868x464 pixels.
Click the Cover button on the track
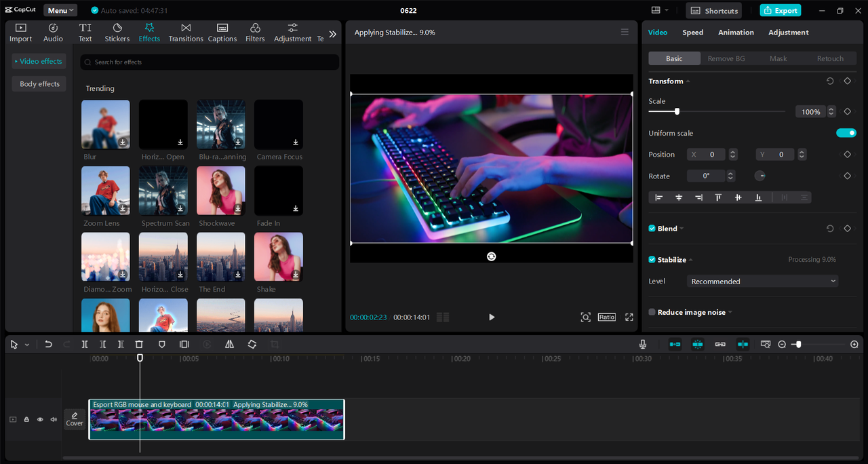(x=75, y=419)
